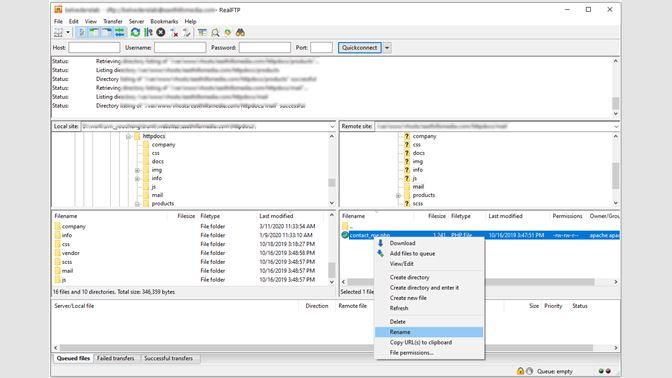
Task: Collapse the local httpdocs tree node
Action: (128, 136)
